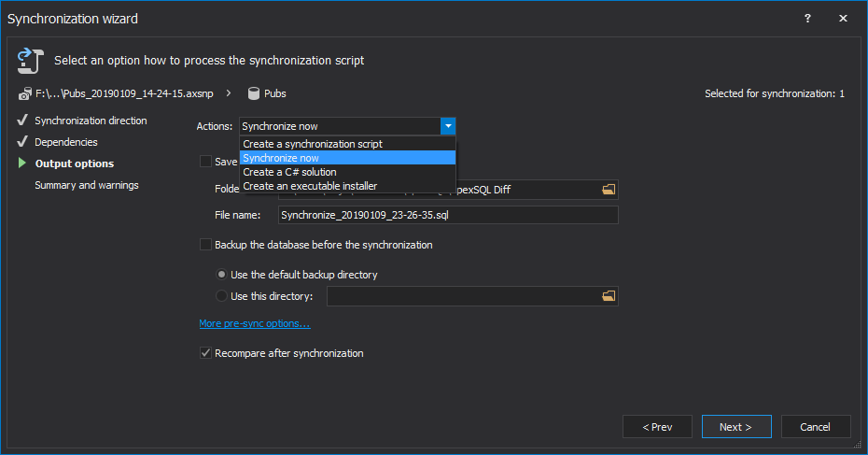Click the green arrow beside Output options
Viewport: 868px width, 455px height.
(22, 164)
